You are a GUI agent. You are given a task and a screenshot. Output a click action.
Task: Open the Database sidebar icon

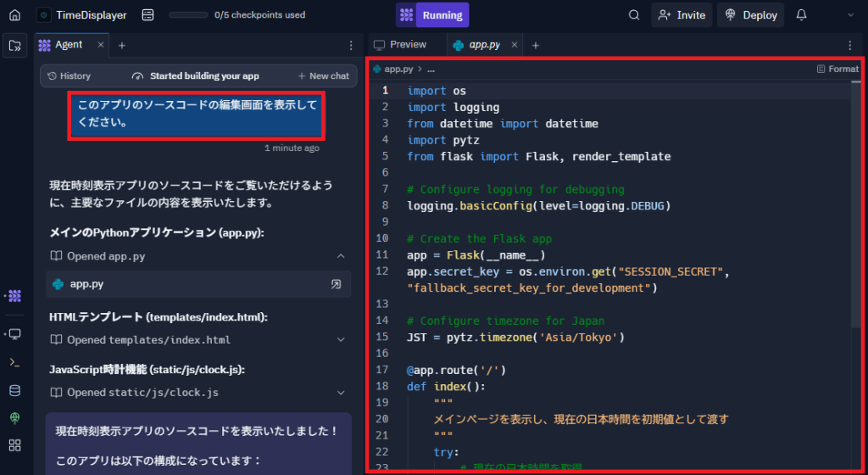(x=15, y=390)
